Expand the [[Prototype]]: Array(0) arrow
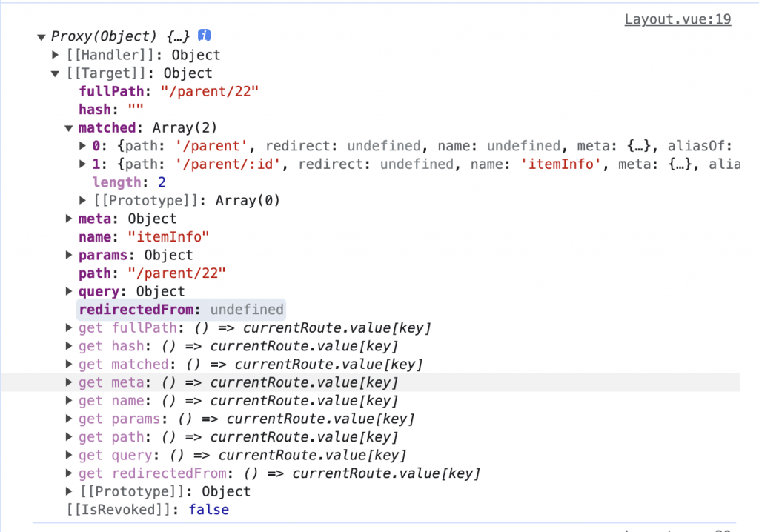 (x=83, y=200)
